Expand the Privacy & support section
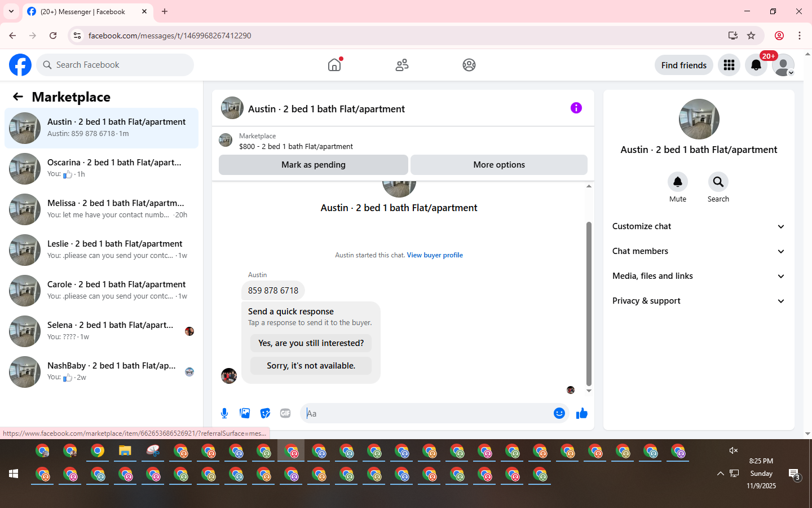Image resolution: width=812 pixels, height=508 pixels. coord(699,301)
